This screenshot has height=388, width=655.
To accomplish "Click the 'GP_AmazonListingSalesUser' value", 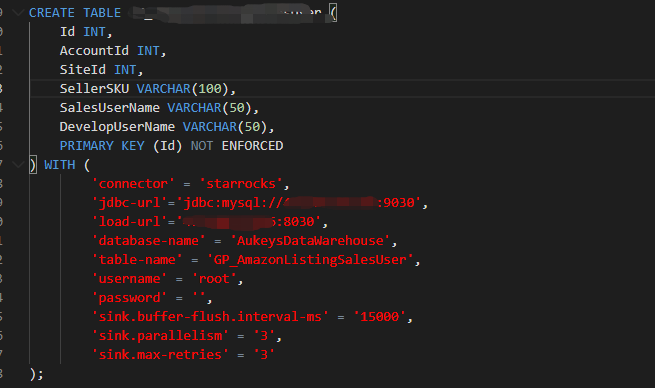I will pos(310,260).
